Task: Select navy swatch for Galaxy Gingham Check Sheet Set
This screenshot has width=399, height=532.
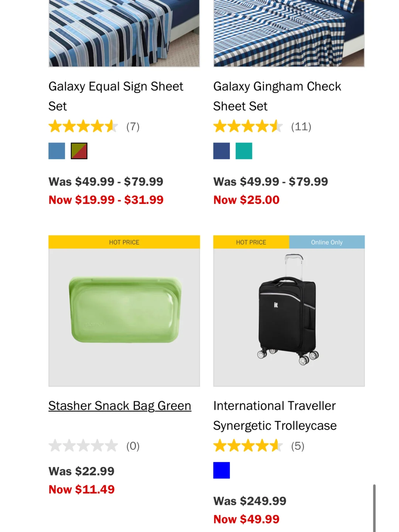Action: pos(221,151)
